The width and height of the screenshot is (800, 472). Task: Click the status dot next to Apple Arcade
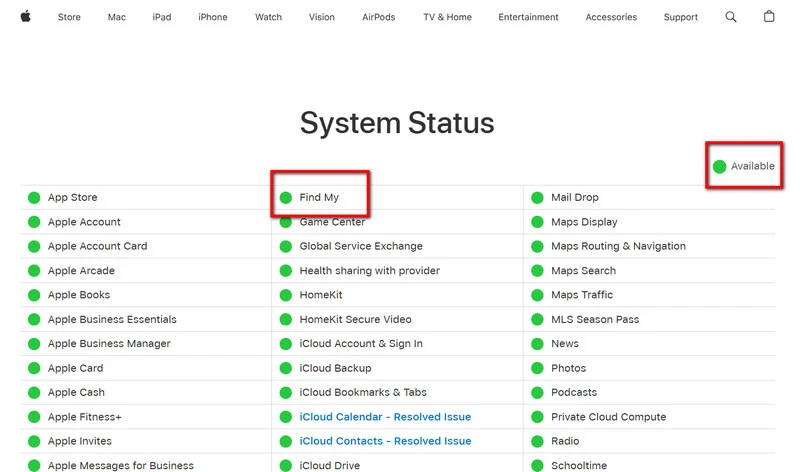tap(34, 270)
